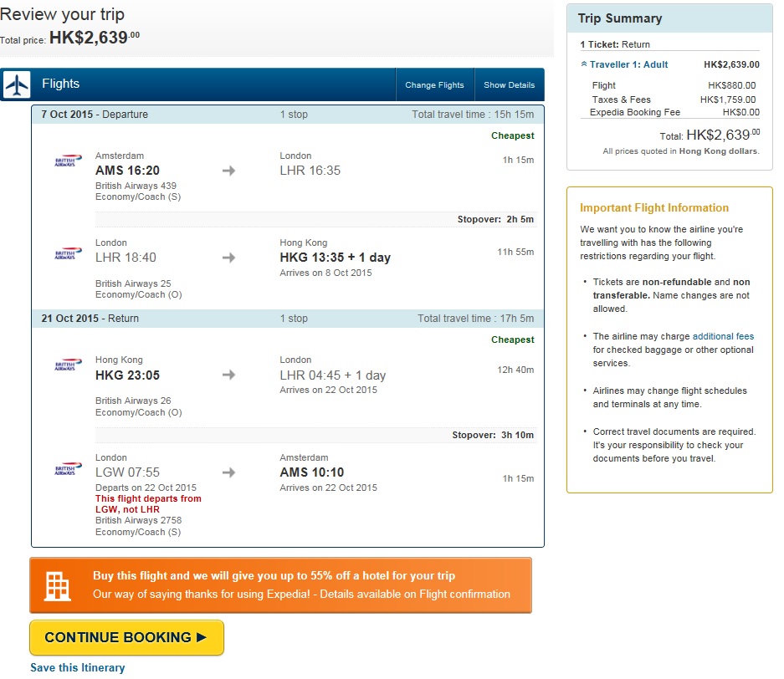Click the British Airways logo for flight 26
The height and width of the screenshot is (679, 784).
pos(68,365)
